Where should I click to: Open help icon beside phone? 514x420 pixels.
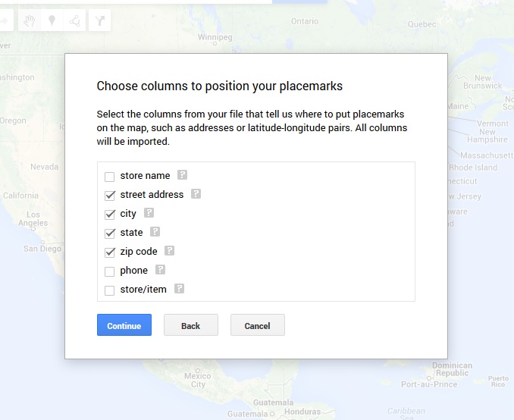click(160, 270)
